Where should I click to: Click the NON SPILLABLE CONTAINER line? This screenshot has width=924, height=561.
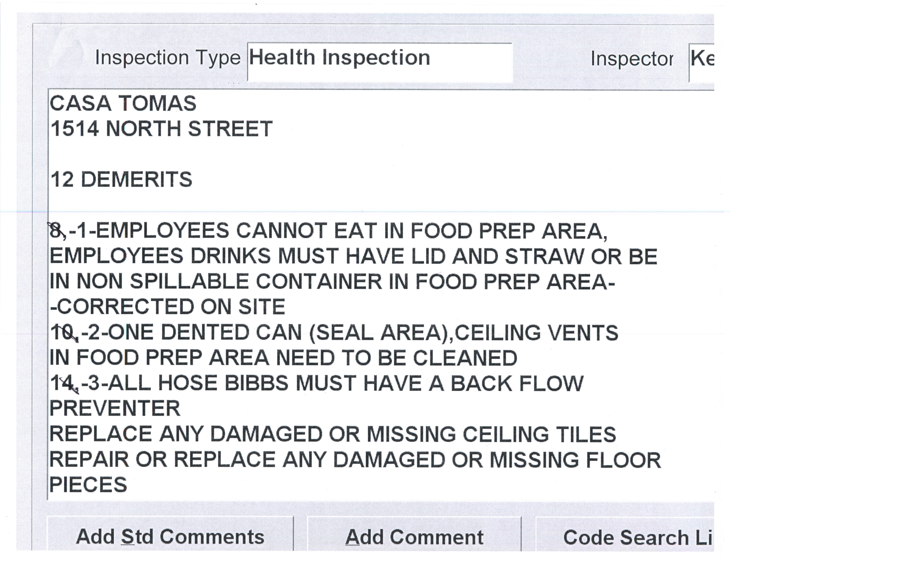332,281
